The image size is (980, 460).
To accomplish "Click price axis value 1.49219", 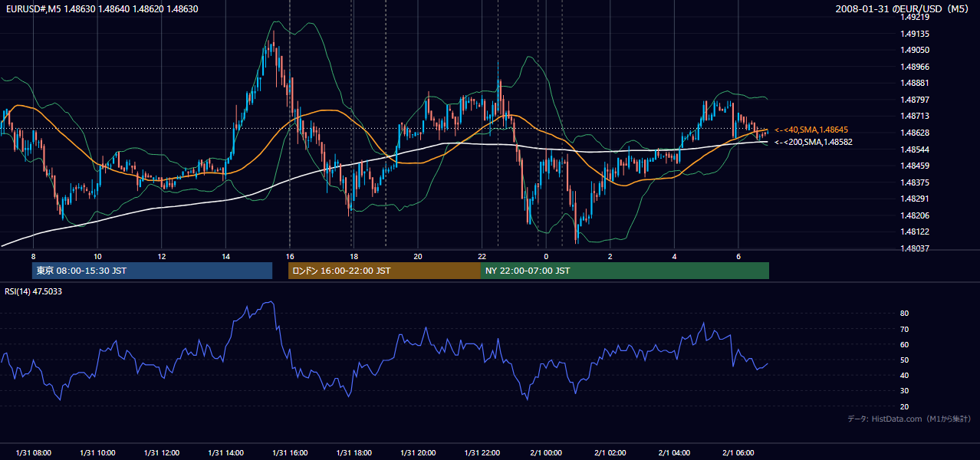I will [915, 17].
